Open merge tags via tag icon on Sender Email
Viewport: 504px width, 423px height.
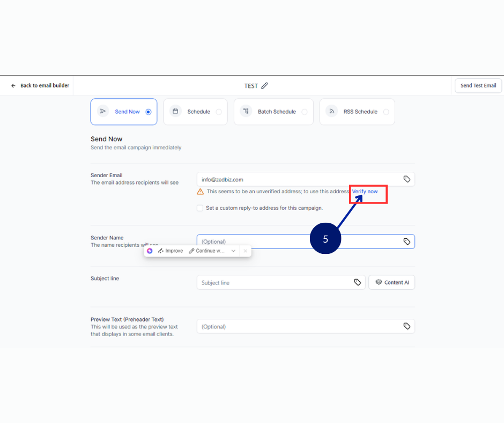point(407,179)
